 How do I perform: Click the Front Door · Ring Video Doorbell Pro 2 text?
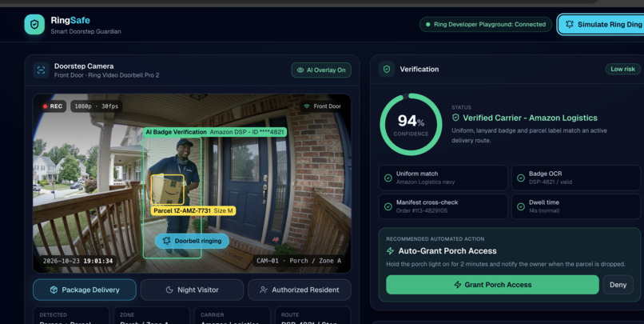[x=107, y=75]
